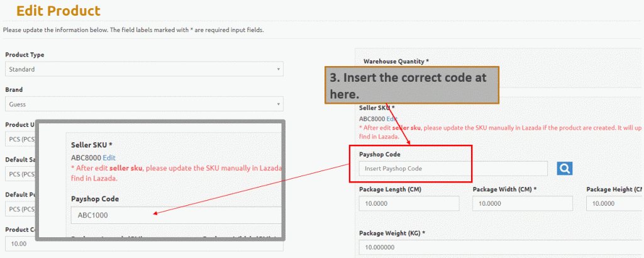This screenshot has height=258, width=644.
Task: Select the Package Height field
Action: pyautogui.click(x=615, y=203)
